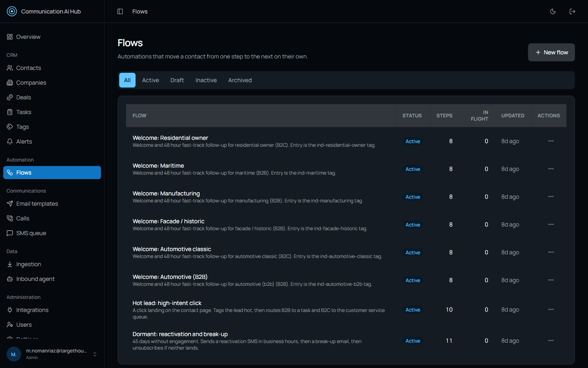Select the All filter tab
588x368 pixels.
coord(127,80)
